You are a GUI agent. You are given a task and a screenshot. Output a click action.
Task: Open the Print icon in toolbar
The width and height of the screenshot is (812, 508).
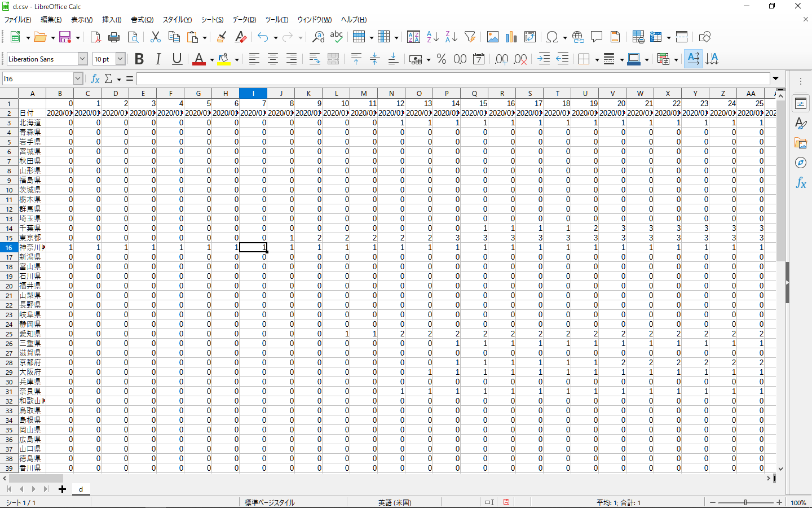pyautogui.click(x=114, y=37)
